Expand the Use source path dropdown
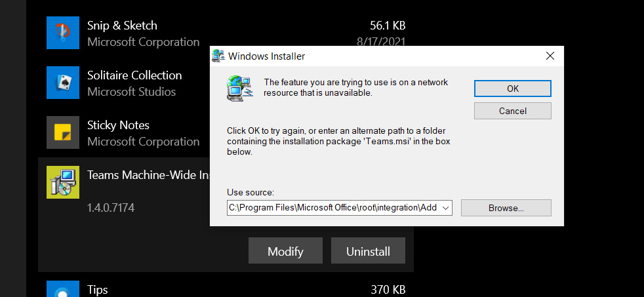Viewport: 644px width, 297px height. pyautogui.click(x=446, y=208)
